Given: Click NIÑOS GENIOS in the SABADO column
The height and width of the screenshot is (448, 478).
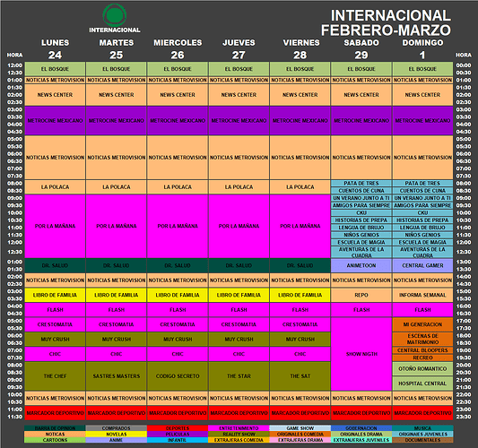Looking at the screenshot, I should click(361, 235).
